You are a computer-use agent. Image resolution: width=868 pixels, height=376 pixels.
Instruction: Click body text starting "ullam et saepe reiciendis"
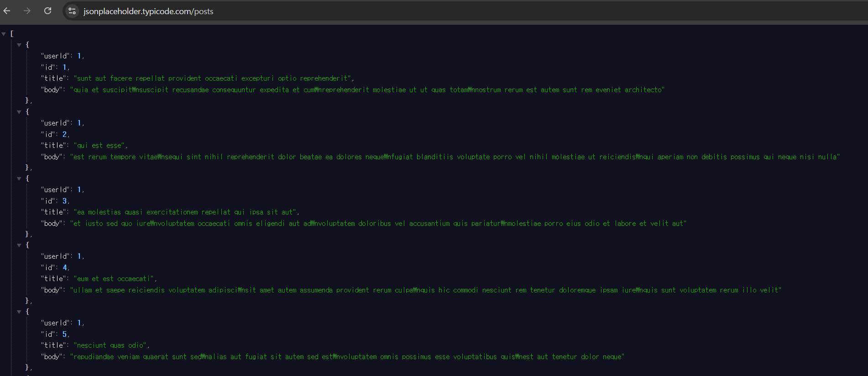pos(426,290)
